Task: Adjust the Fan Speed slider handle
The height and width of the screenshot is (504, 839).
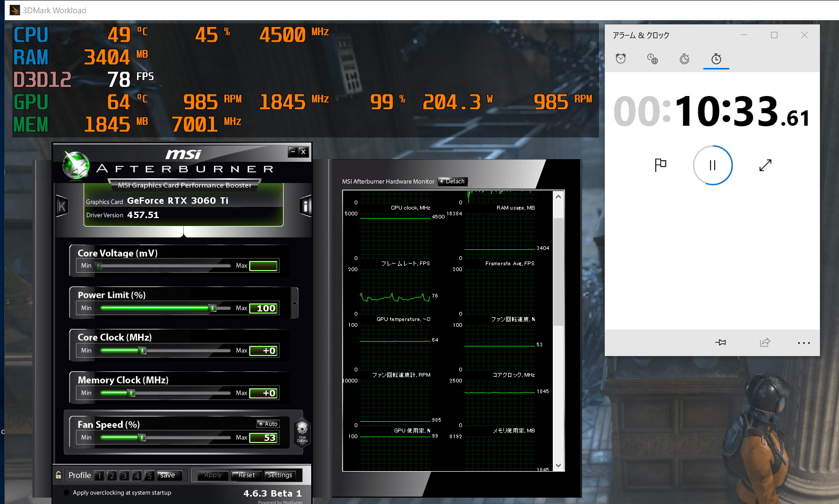Action: 142,438
